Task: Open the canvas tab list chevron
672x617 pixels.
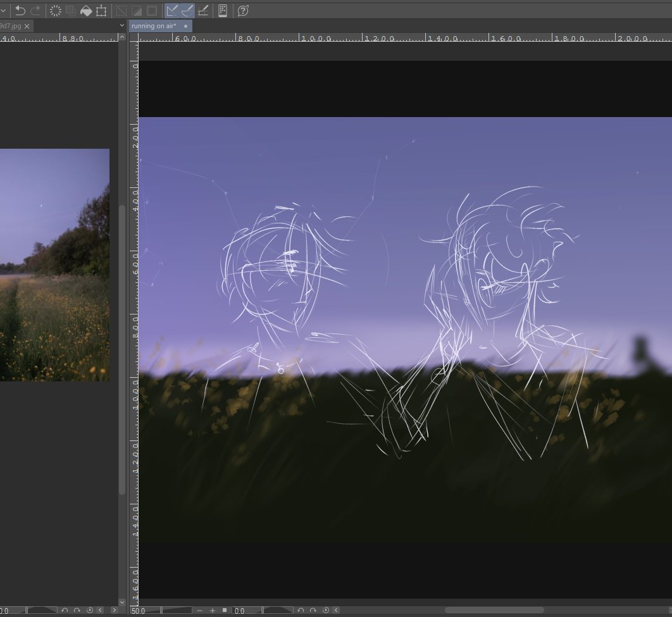Action: click(121, 26)
